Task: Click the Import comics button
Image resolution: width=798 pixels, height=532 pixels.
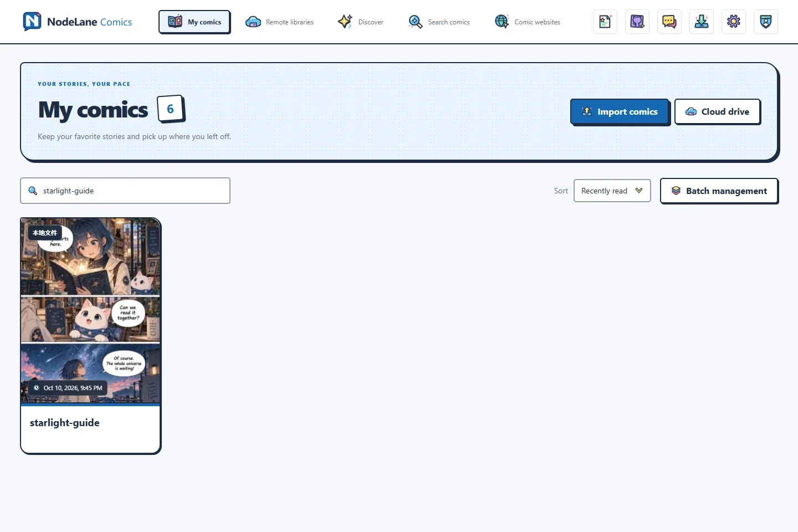Action: click(x=620, y=111)
